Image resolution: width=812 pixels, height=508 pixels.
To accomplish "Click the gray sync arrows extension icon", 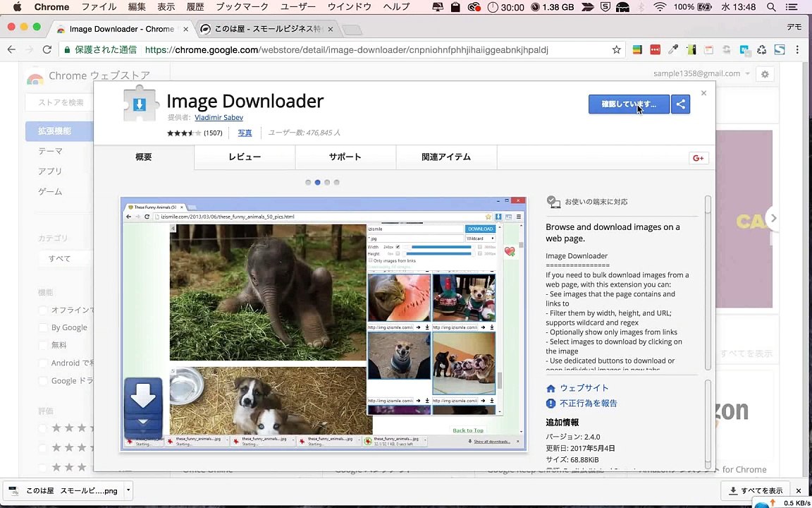I will [727, 50].
